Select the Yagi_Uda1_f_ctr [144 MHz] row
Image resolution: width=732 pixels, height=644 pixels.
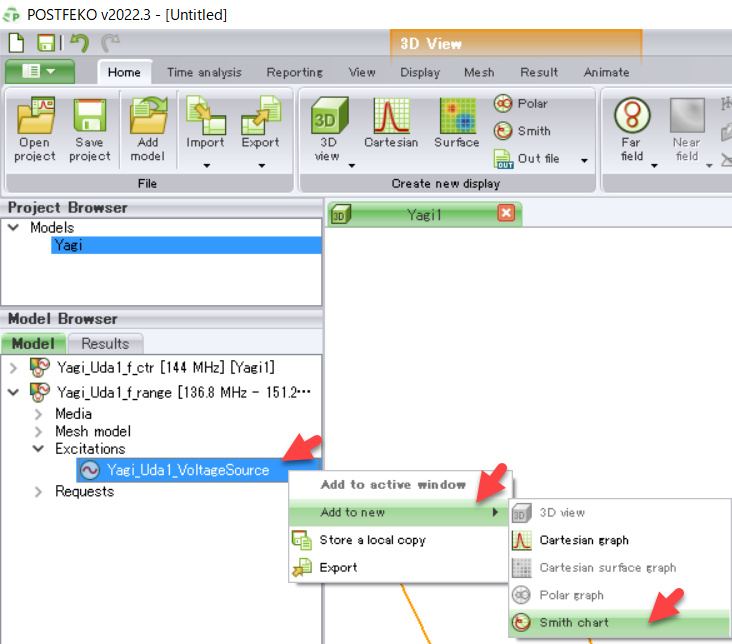click(x=166, y=368)
